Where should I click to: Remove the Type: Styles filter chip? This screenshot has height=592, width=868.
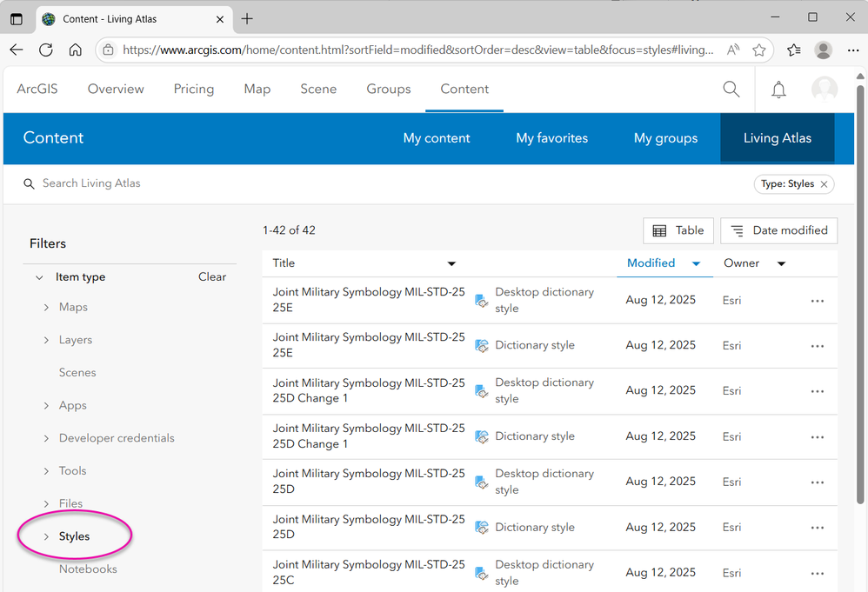click(824, 184)
